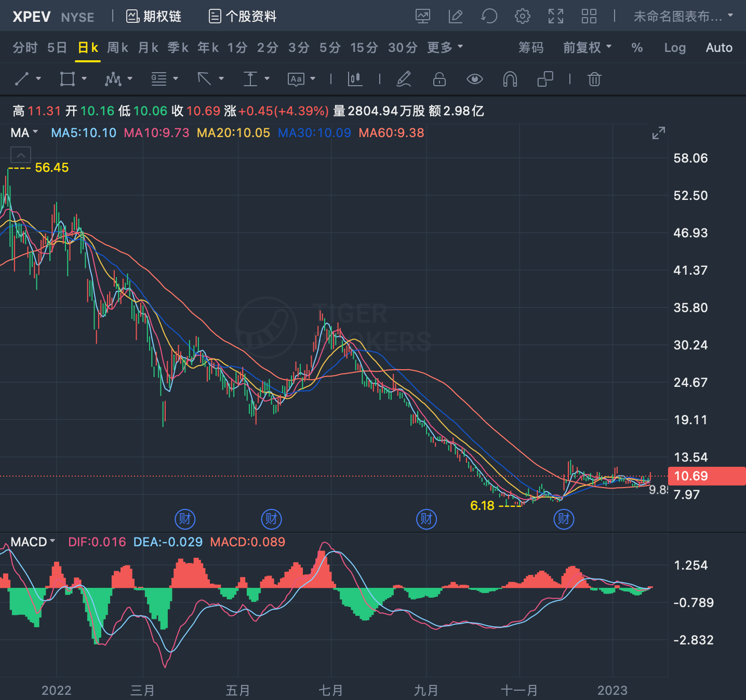Choose the pencil brush drawing tool
This screenshot has width=746, height=700.
coord(404,79)
